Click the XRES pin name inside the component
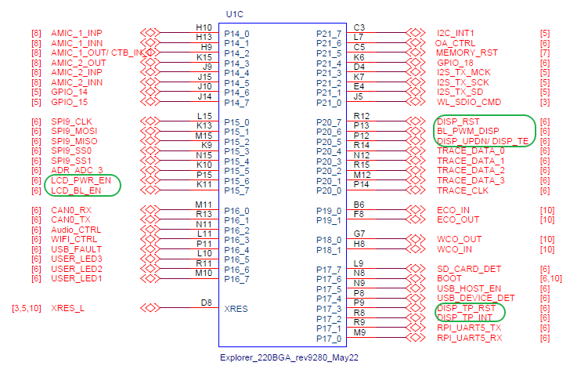The width and height of the screenshot is (588, 377). pos(236,309)
